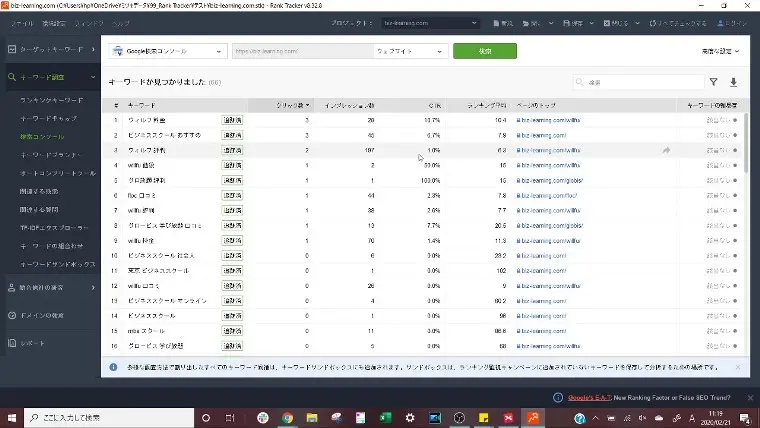Viewport: 760px width, 428px height.
Task: Click the green search button
Action: coord(484,51)
